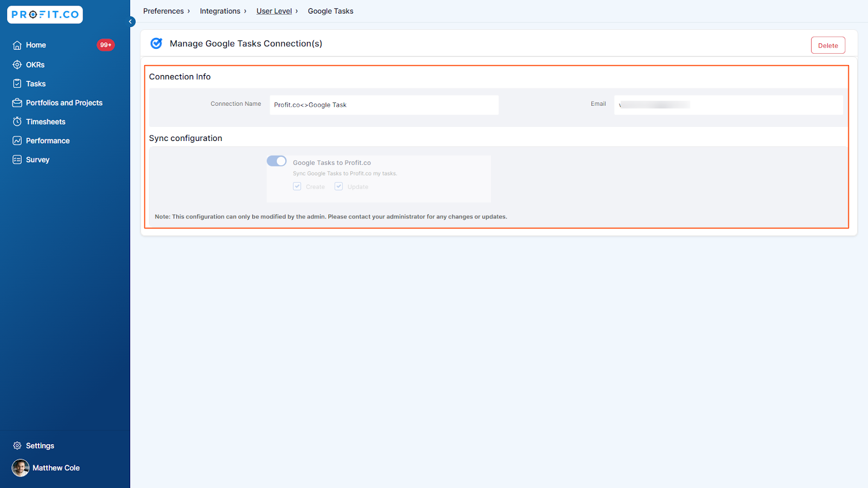Click the Performance chart icon
Image resolution: width=868 pixels, height=488 pixels.
point(17,140)
